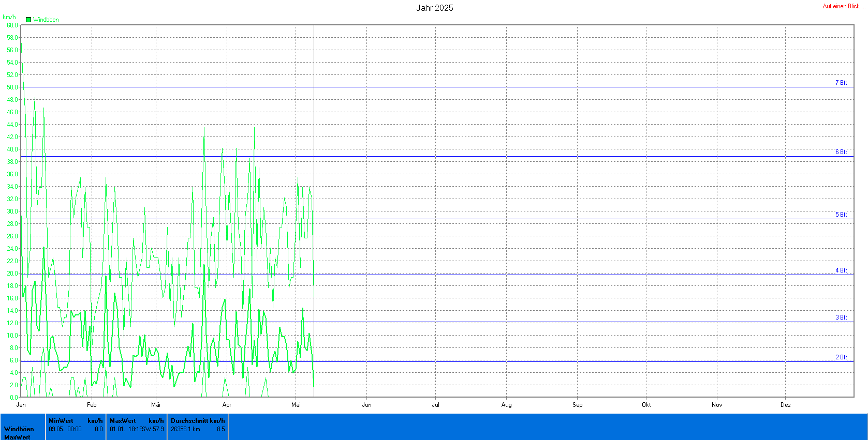Viewport: 868px width, 440px height.
Task: Click the '20.0' y-axis value
Action: click(12, 273)
